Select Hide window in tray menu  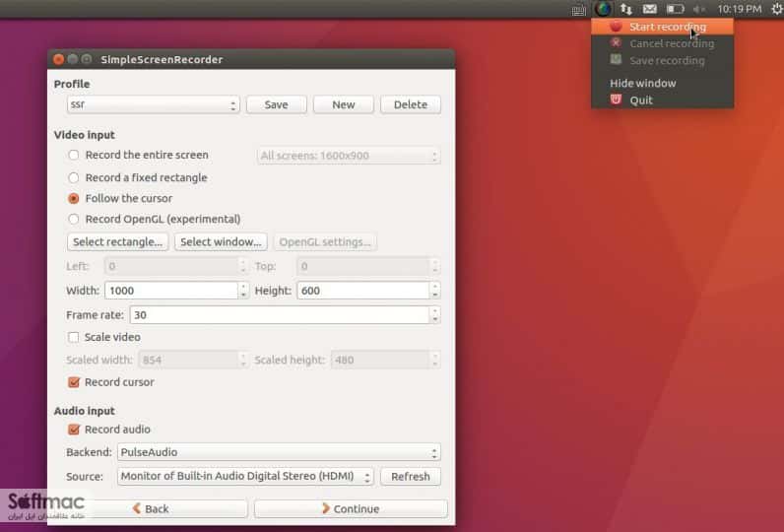[x=642, y=83]
